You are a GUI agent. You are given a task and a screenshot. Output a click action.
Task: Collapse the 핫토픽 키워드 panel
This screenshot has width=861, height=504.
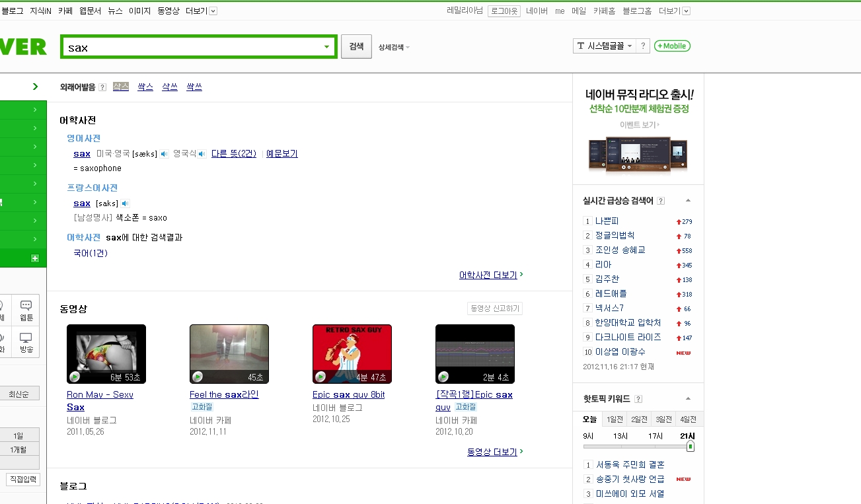(x=688, y=398)
